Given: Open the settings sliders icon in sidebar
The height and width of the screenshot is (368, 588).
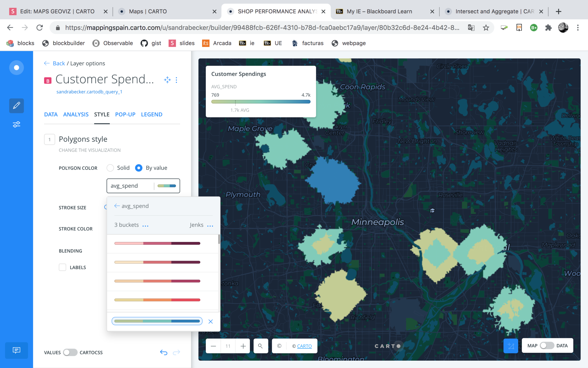Looking at the screenshot, I should (x=16, y=125).
